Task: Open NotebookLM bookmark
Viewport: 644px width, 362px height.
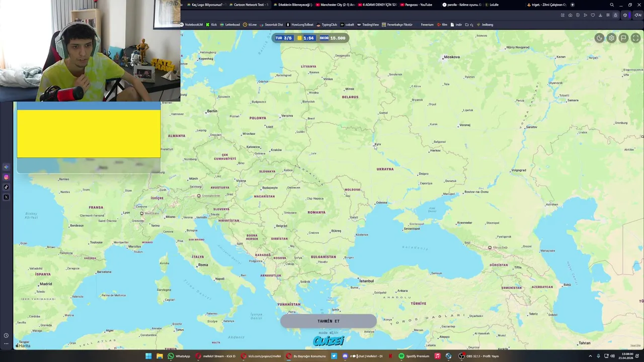Action: click(x=191, y=25)
